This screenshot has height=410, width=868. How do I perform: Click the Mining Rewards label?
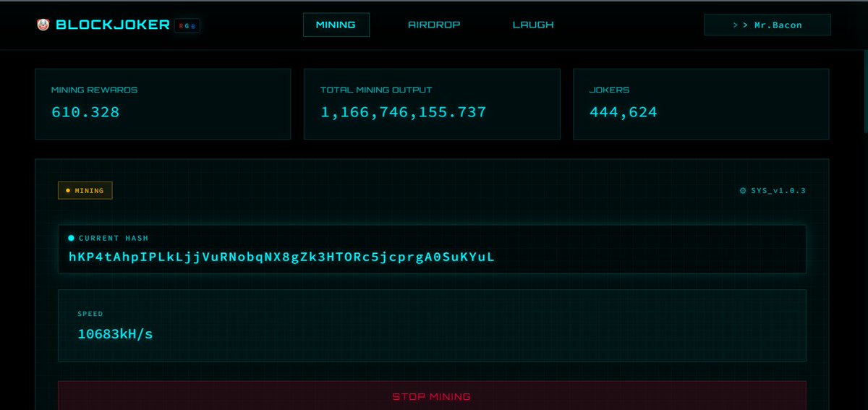point(94,90)
